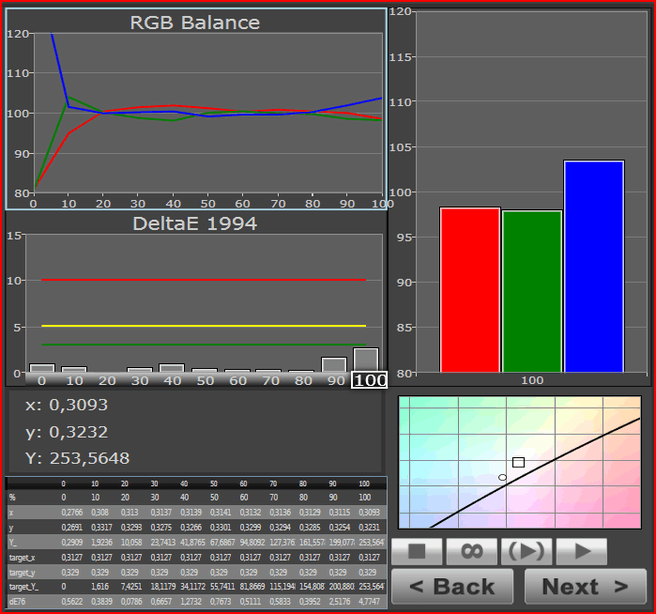Image resolution: width=656 pixels, height=614 pixels.
Task: Click table cell 4,7747 in dE76 row
Action: (369, 601)
